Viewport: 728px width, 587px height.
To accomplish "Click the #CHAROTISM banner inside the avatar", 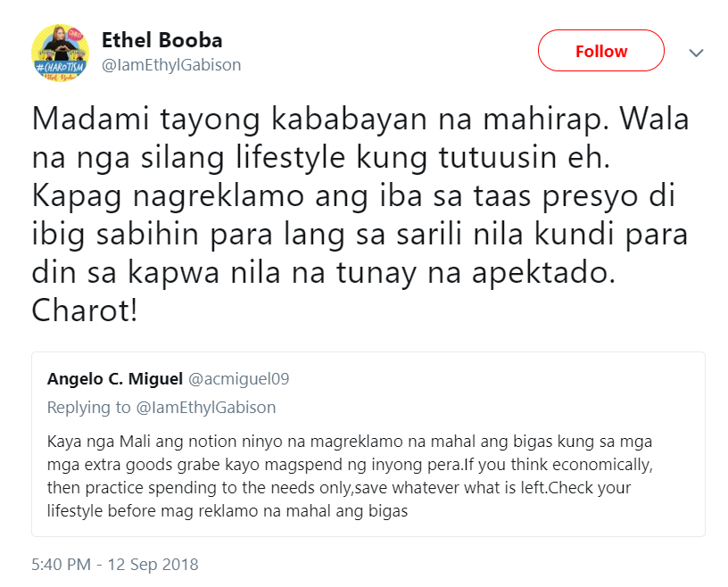I will click(61, 67).
